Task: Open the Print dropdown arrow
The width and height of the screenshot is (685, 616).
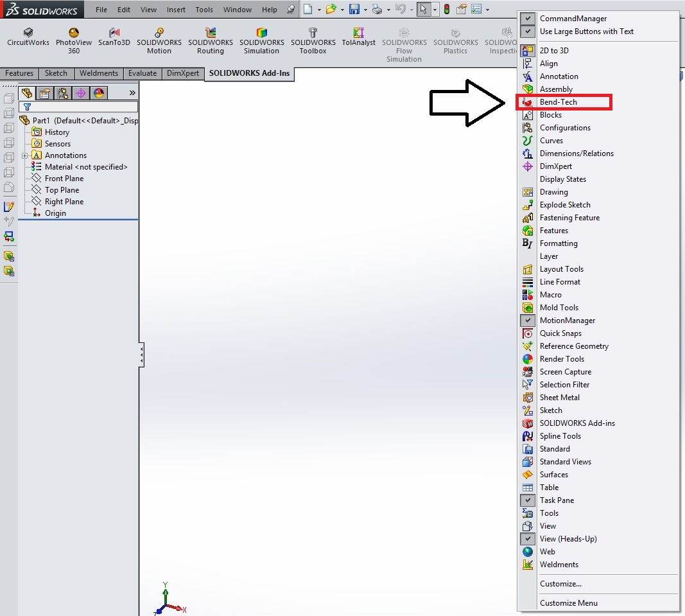Action: click(388, 10)
